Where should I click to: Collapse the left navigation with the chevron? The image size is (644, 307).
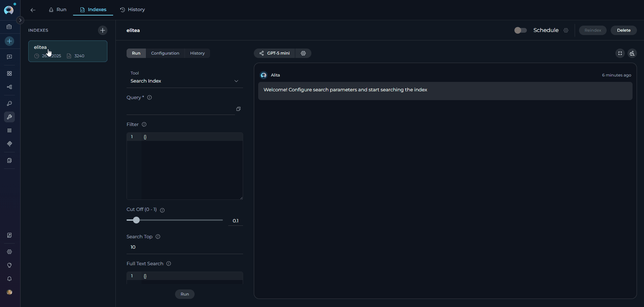point(20,20)
